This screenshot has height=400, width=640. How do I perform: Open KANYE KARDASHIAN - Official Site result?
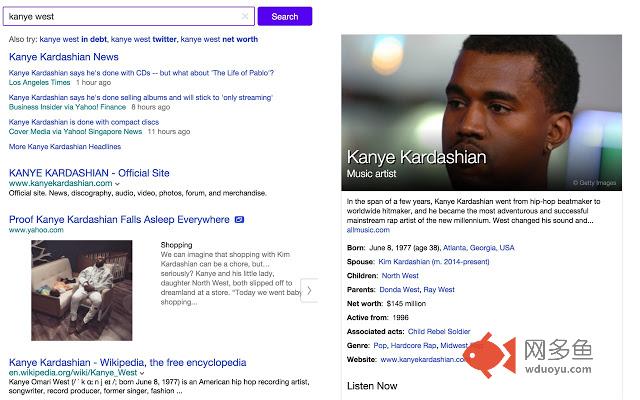(89, 173)
